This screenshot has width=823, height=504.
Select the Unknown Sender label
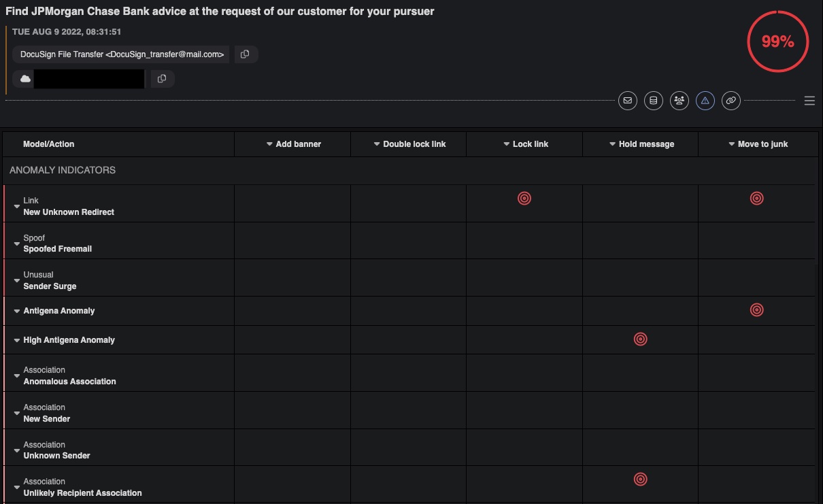click(57, 456)
